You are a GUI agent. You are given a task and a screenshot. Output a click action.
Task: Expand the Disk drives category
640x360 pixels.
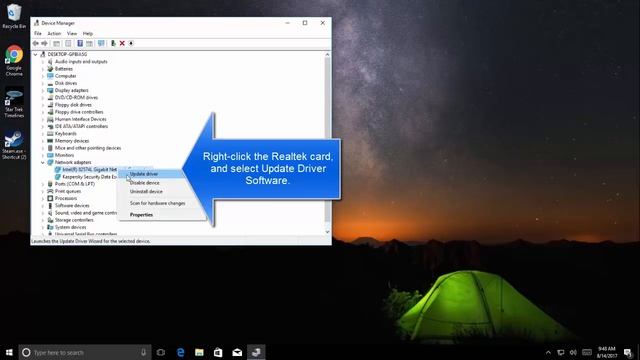[x=43, y=83]
